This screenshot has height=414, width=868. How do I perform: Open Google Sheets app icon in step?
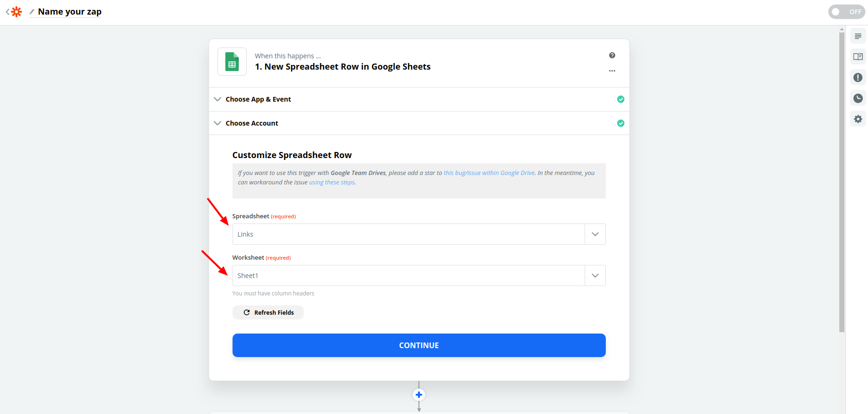(x=232, y=62)
